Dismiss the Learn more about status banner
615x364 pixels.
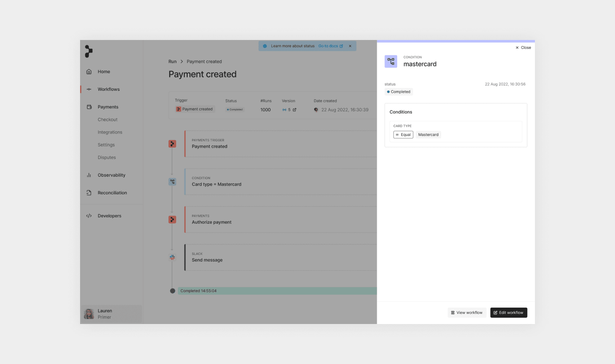coord(350,46)
